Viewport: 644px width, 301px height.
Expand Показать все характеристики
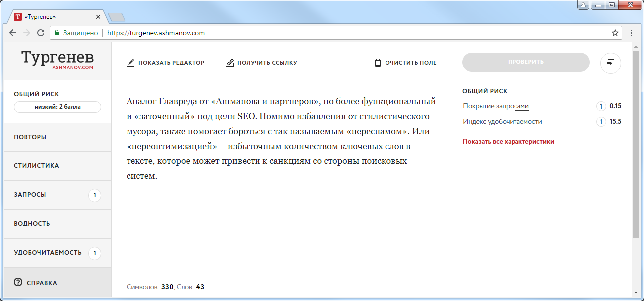pyautogui.click(x=509, y=142)
